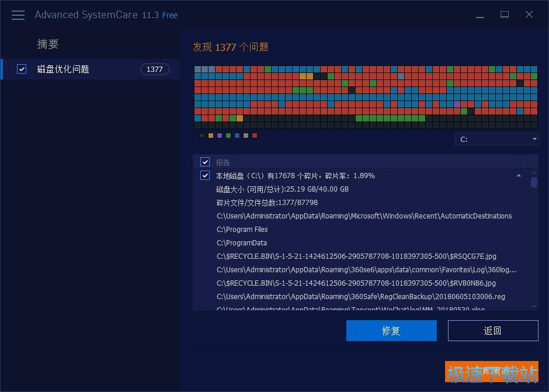Collapse the 本地磁盘 (C:\) report section
The width and height of the screenshot is (549, 392).
click(x=519, y=175)
